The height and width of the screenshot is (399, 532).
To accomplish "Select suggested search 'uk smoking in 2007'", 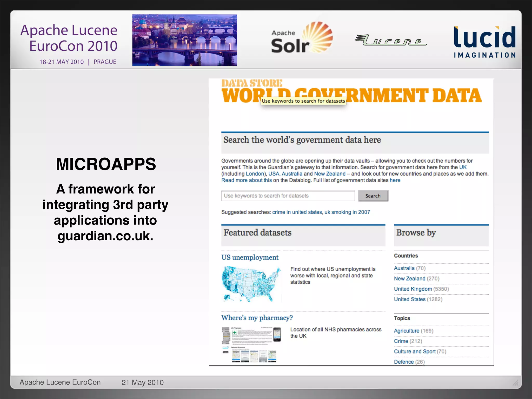I will click(x=347, y=212).
